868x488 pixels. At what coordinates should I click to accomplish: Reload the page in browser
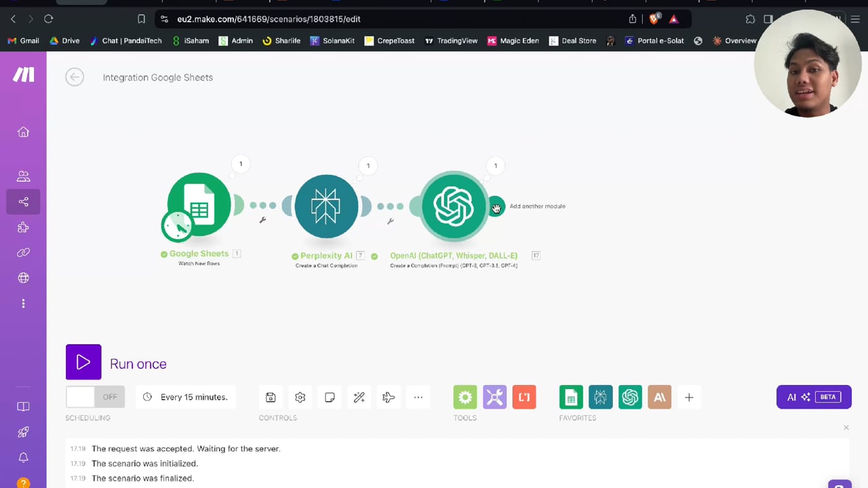49,19
